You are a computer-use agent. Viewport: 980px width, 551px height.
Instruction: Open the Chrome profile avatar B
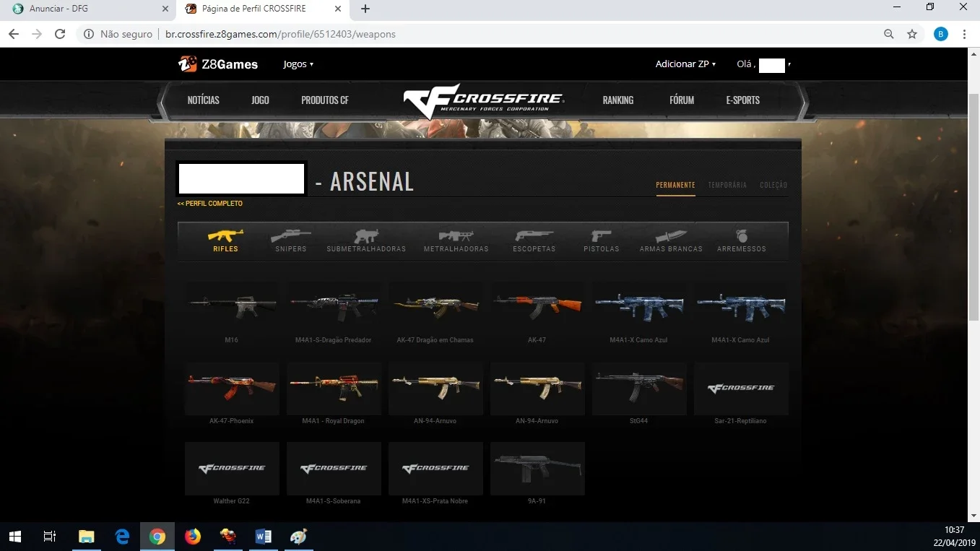pyautogui.click(x=941, y=34)
